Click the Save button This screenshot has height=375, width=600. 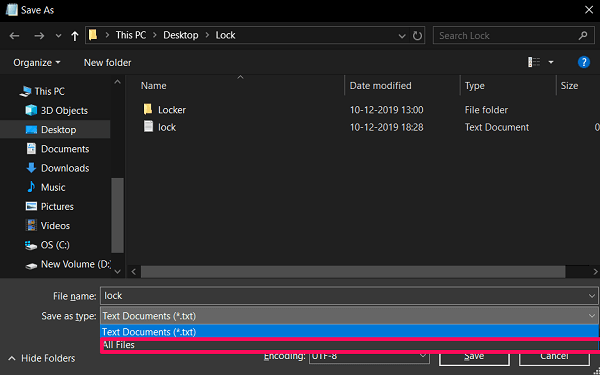474,357
